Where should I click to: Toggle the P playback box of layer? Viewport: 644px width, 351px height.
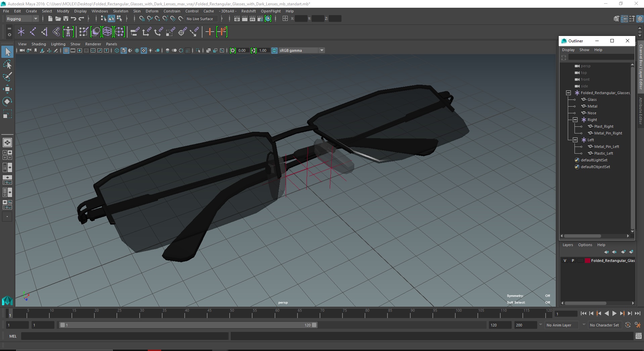point(573,261)
